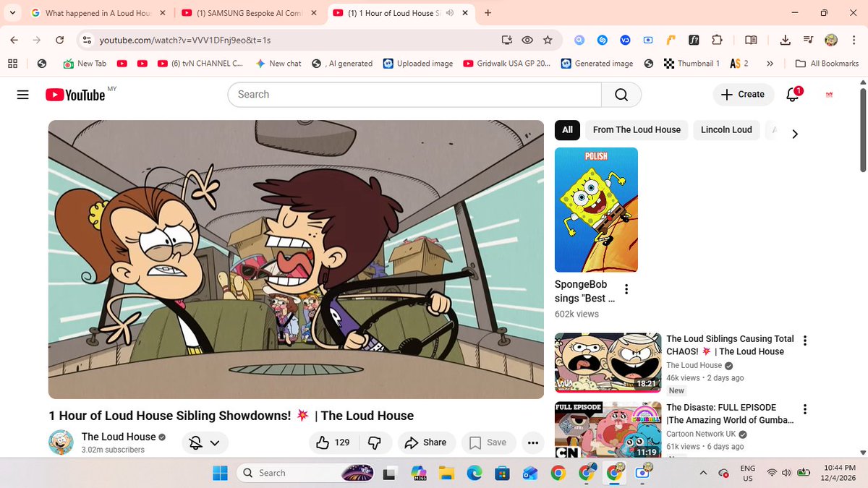The height and width of the screenshot is (488, 868).
Task: Open The Disaste FULL EPISODE thumbnail
Action: [608, 429]
